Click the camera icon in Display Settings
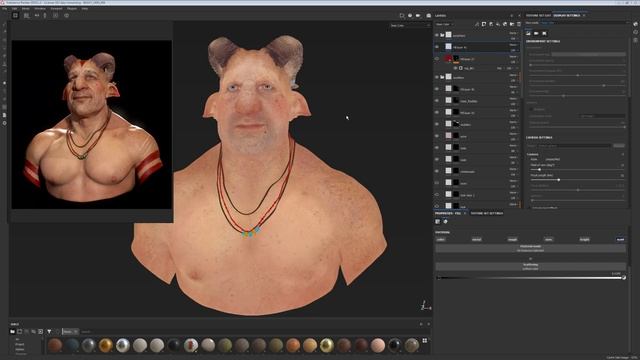The image size is (640, 360). 536,33
